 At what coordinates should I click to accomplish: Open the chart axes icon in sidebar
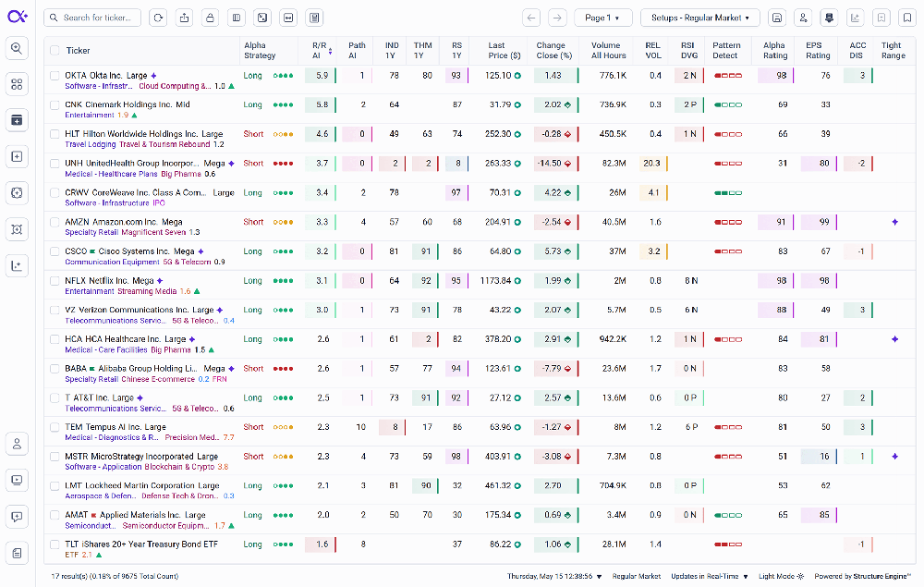tap(17, 266)
